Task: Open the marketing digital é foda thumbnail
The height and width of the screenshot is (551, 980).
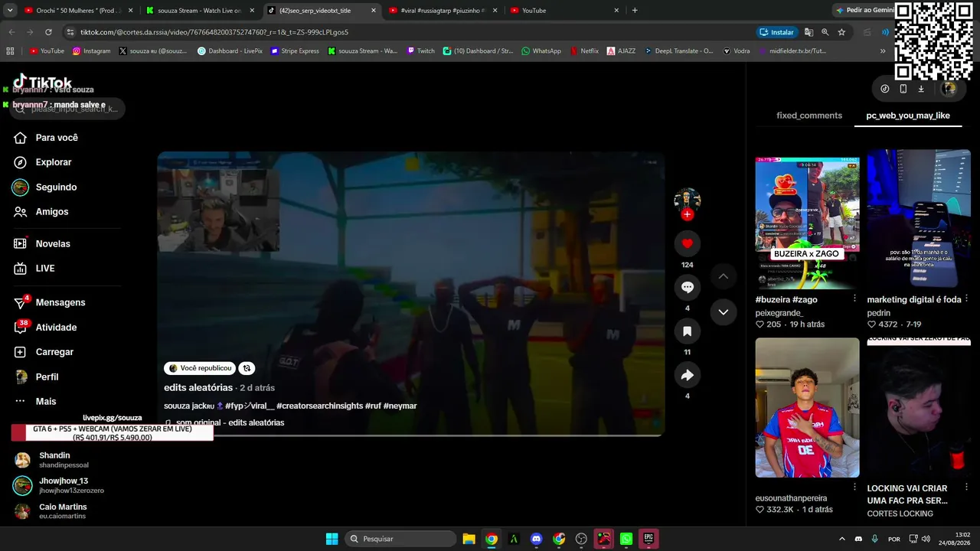Action: 919,219
